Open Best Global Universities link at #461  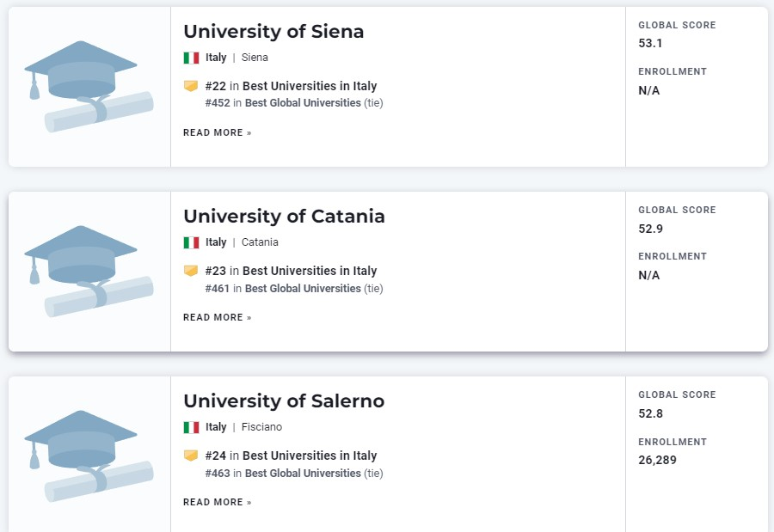(303, 288)
